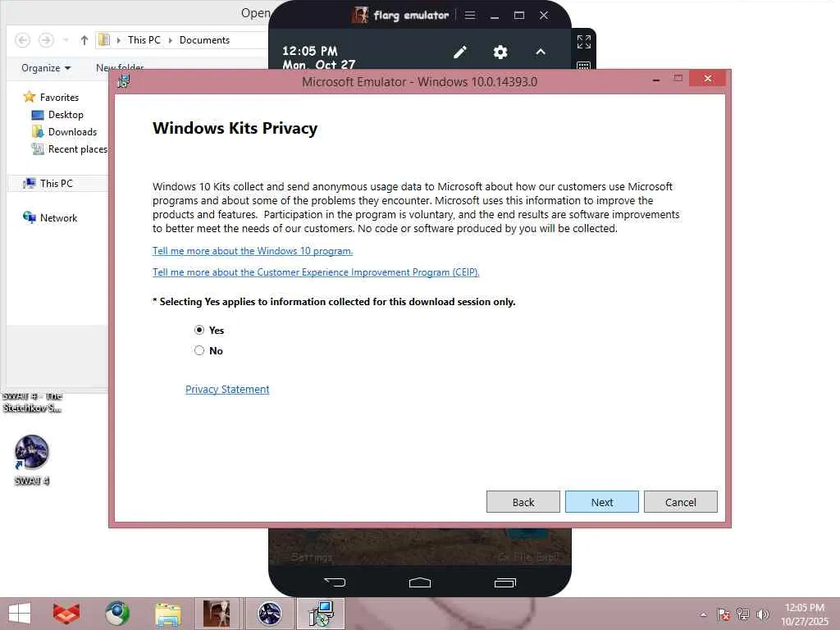The height and width of the screenshot is (630, 840).
Task: Open the Privacy Statement link
Action: (x=227, y=390)
